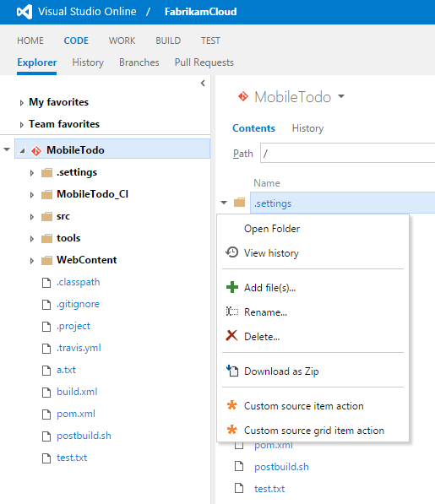The width and height of the screenshot is (435, 504).
Task: Click the .project file icon
Action: tap(46, 327)
